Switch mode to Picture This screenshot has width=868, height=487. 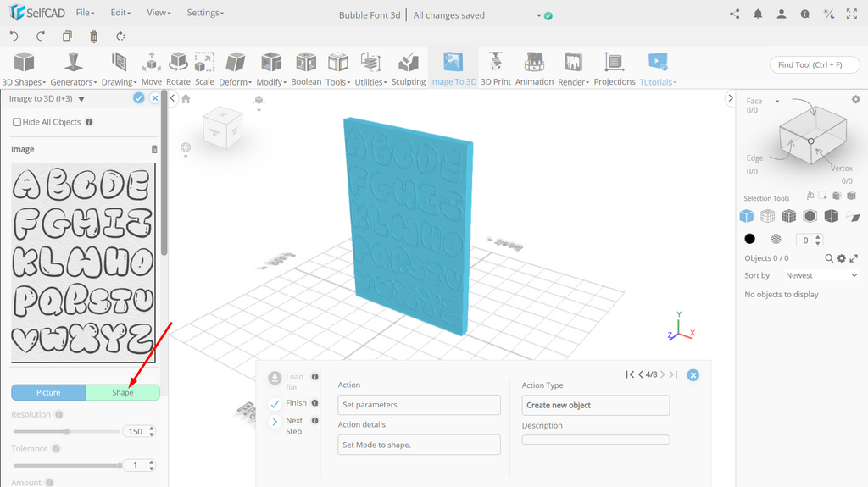click(x=48, y=392)
